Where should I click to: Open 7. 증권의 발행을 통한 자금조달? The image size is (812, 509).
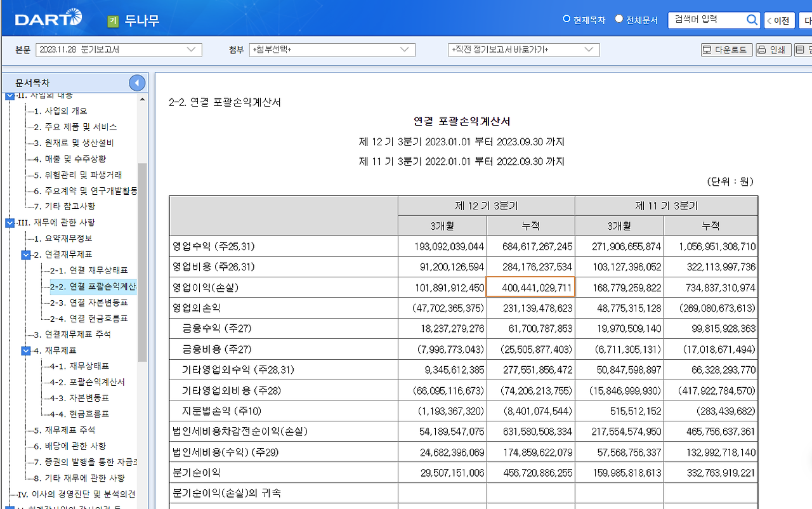pos(86,462)
